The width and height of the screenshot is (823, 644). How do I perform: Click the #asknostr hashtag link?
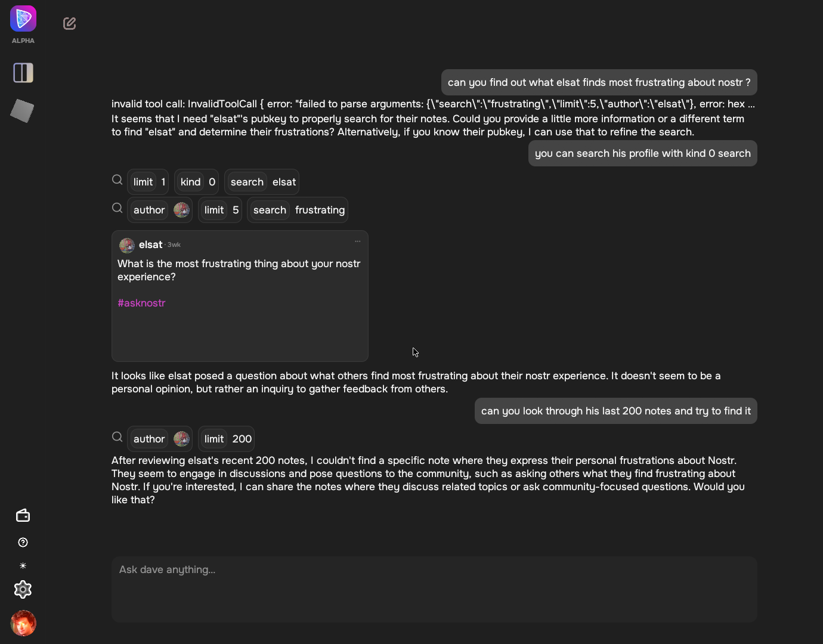141,303
